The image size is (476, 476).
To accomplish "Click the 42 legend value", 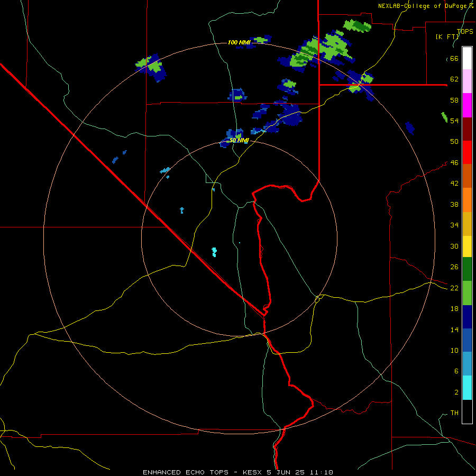I will 454,183.
